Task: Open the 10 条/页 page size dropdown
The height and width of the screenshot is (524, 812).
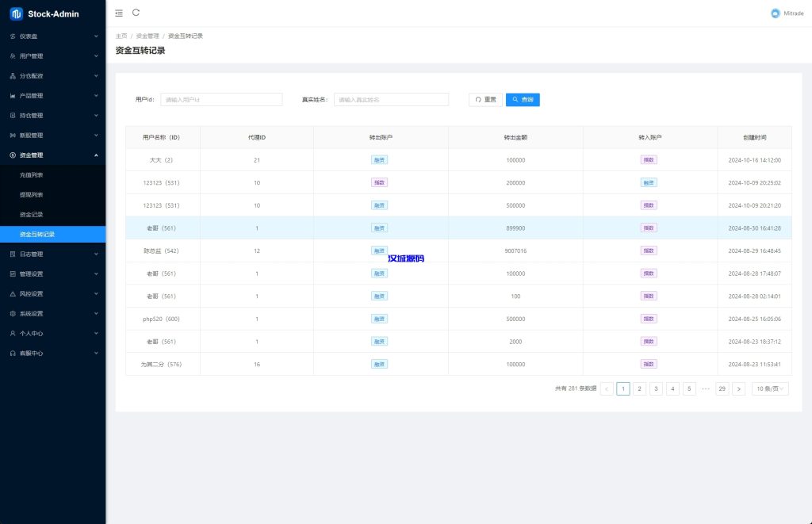Action: tap(769, 388)
